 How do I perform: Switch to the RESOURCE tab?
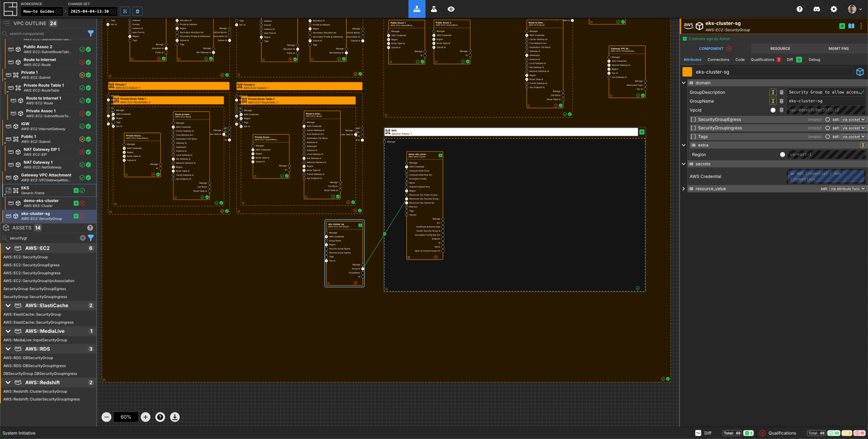(x=780, y=48)
